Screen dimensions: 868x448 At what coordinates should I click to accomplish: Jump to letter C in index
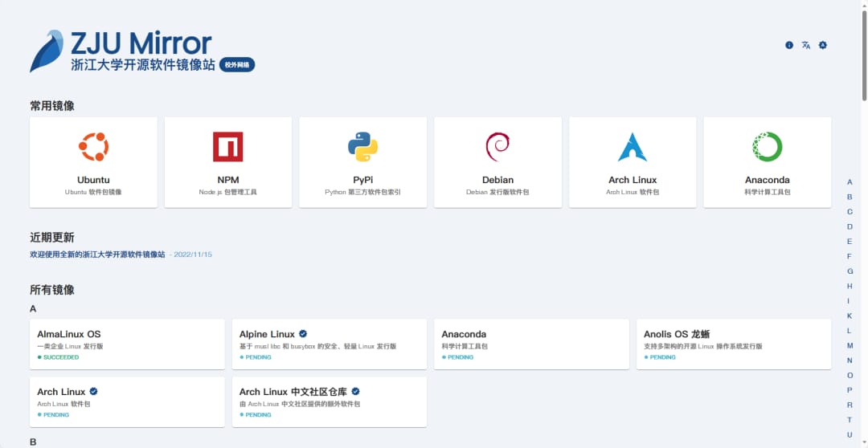850,212
